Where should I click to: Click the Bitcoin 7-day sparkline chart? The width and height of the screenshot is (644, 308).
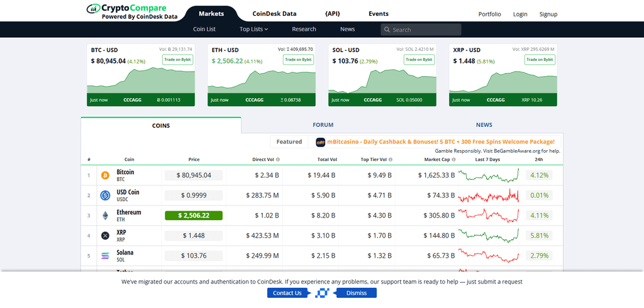point(489,175)
